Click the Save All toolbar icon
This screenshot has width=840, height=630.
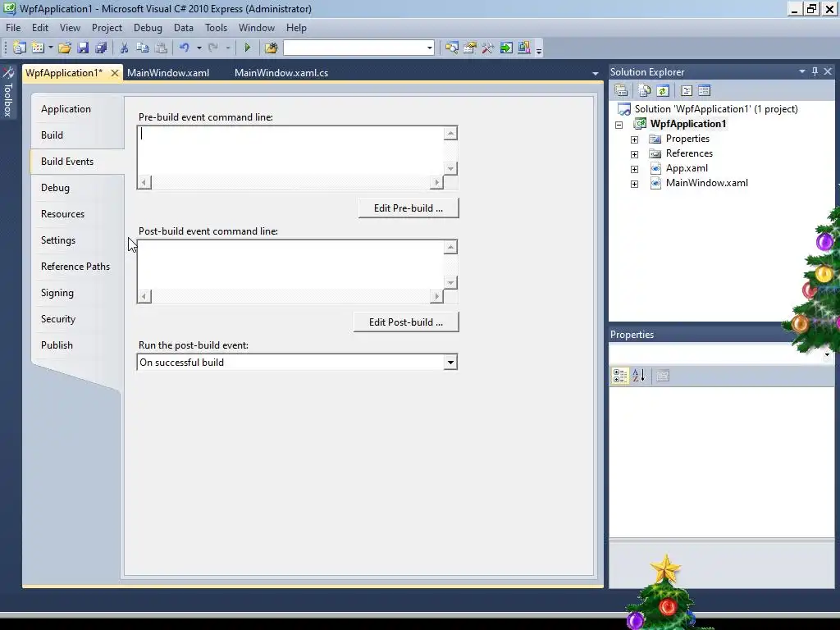[x=101, y=48]
